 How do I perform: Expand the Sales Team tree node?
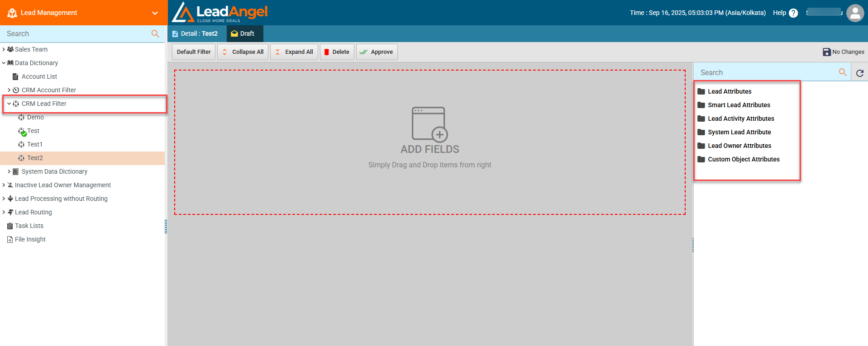point(4,49)
